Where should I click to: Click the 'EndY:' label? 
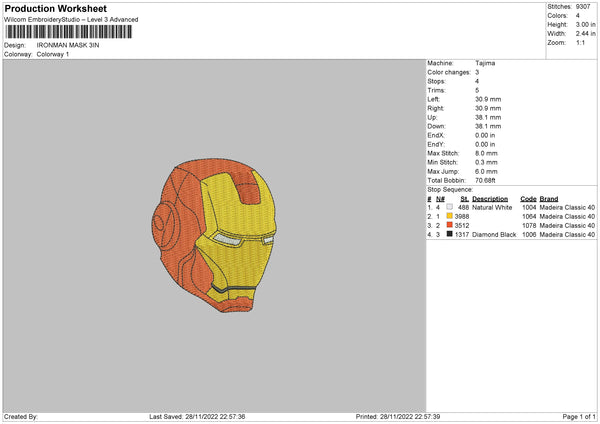(436, 144)
